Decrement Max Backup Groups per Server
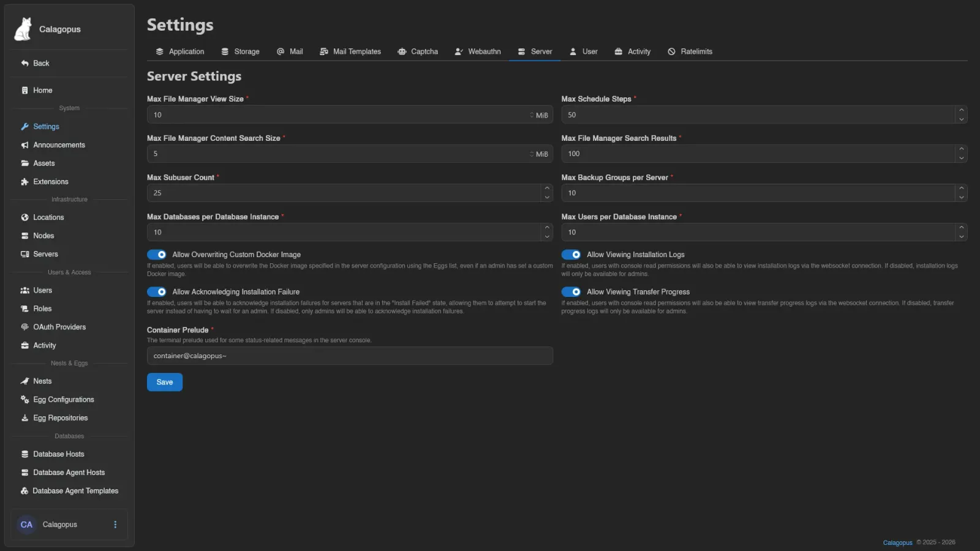The width and height of the screenshot is (980, 551). tap(962, 197)
